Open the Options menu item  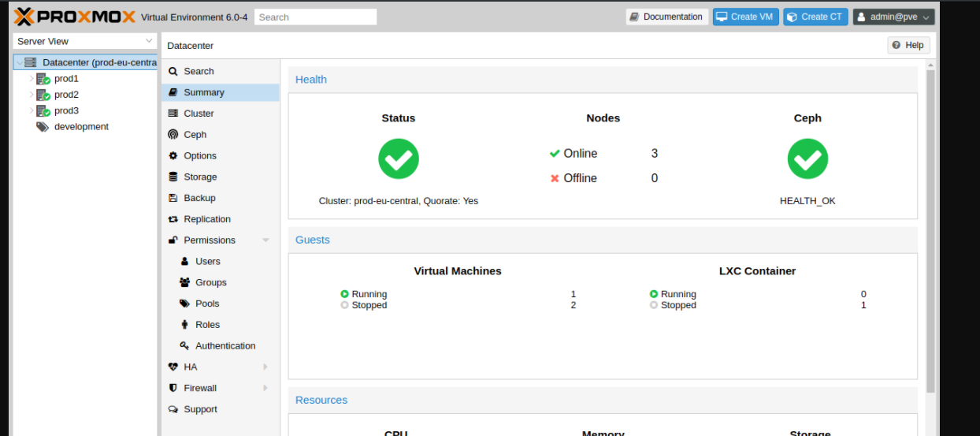point(221,156)
